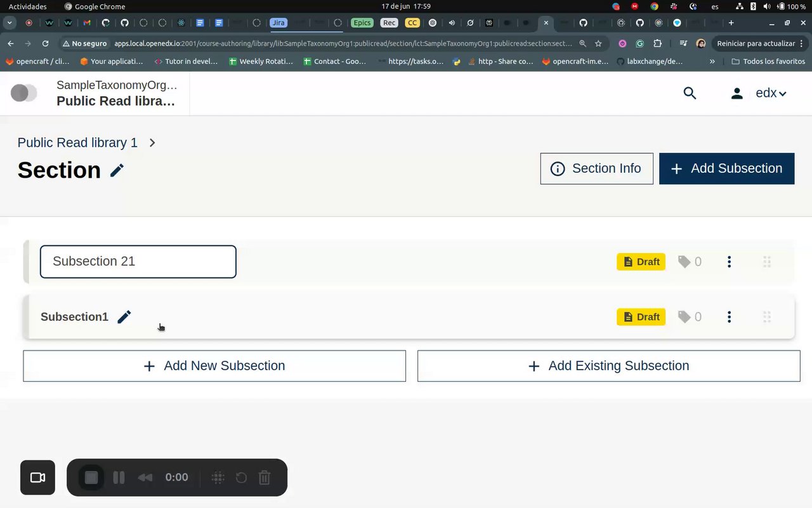Click the clock showing 17 de jun 17:59
This screenshot has width=812, height=508.
point(406,6)
